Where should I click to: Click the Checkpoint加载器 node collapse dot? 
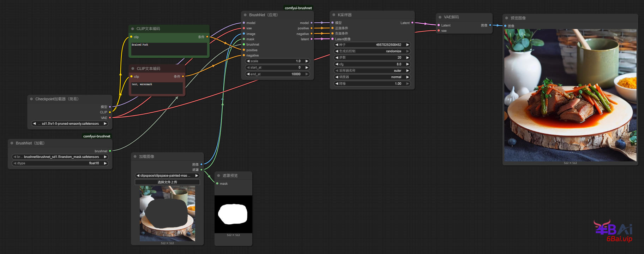pos(31,99)
